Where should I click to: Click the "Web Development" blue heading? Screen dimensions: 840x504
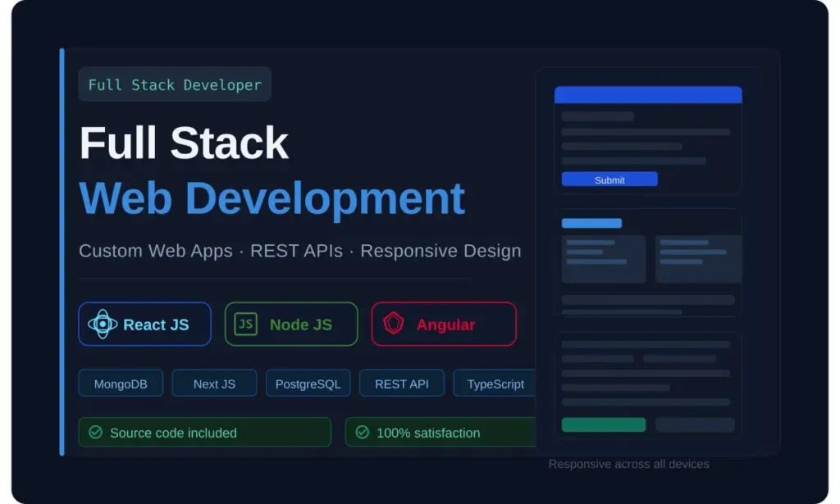click(x=272, y=199)
